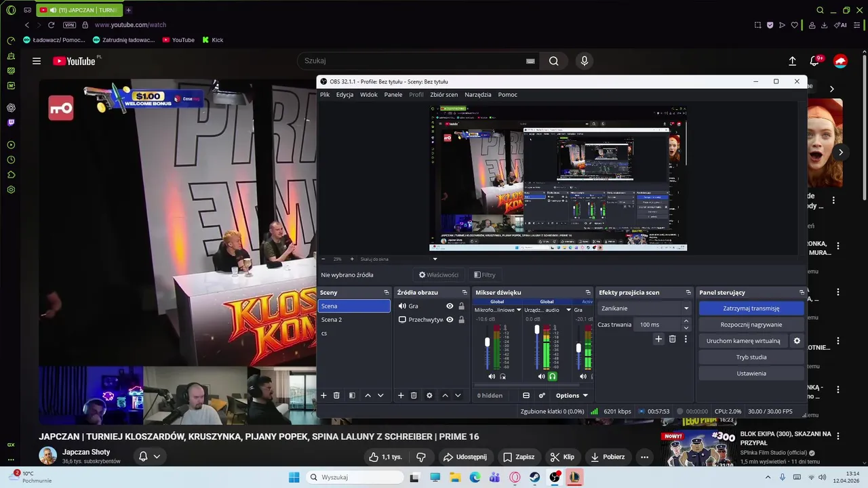Open the Plik menu in OBS
Viewport: 868px width, 488px height.
325,94
